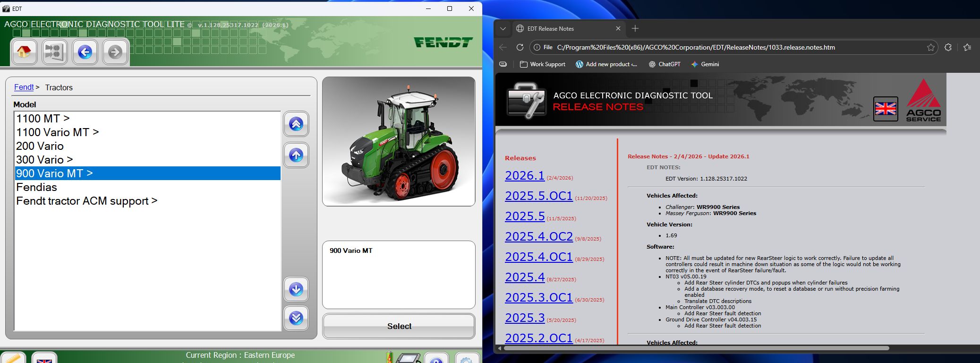Select the 1100 MT model row
Image resolution: width=980 pixels, height=363 pixels.
tap(147, 119)
